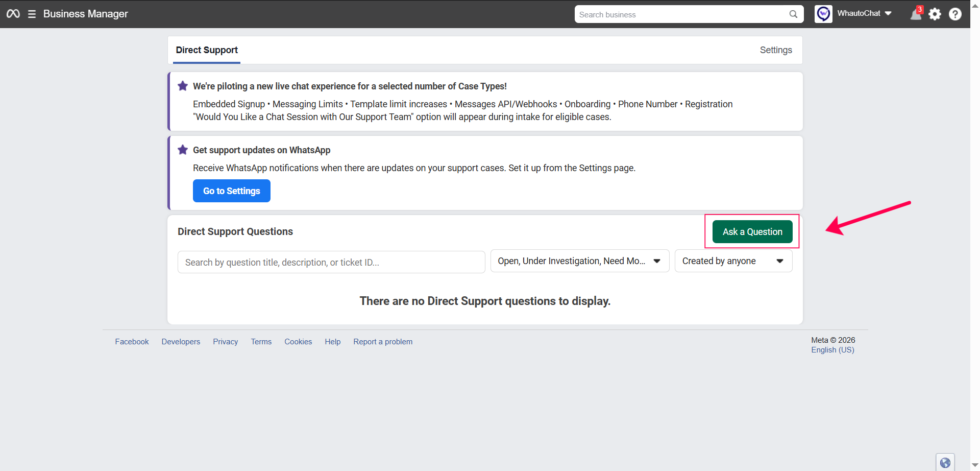Open the Developers footer link
Image resolution: width=980 pixels, height=471 pixels.
click(181, 342)
